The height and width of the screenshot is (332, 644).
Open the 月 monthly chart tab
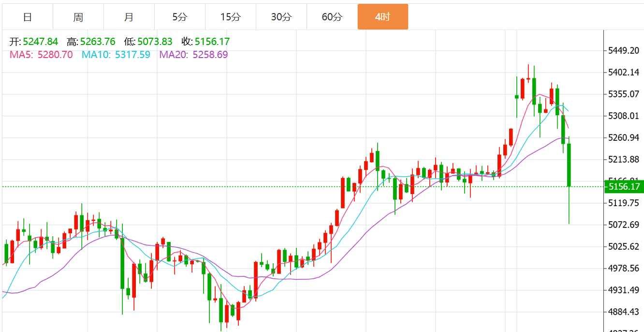(129, 17)
